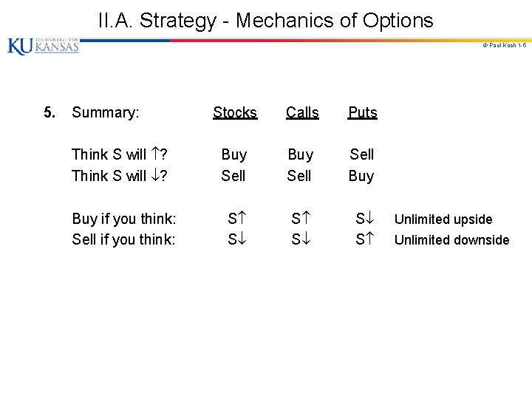The image size is (532, 399).
Task: Click 'Buy' under the Calls column
Action: (300, 154)
